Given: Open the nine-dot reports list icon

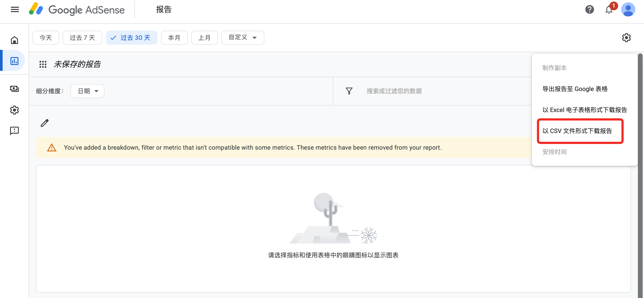Looking at the screenshot, I should (x=43, y=64).
